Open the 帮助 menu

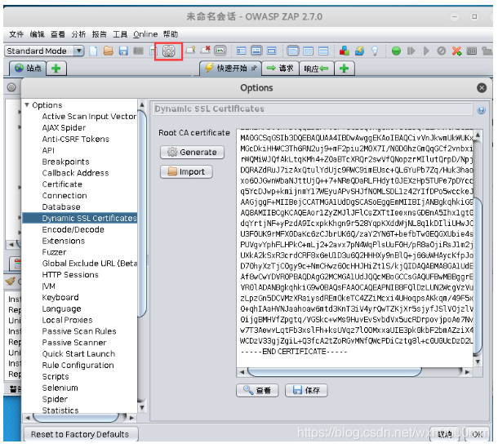click(x=171, y=34)
